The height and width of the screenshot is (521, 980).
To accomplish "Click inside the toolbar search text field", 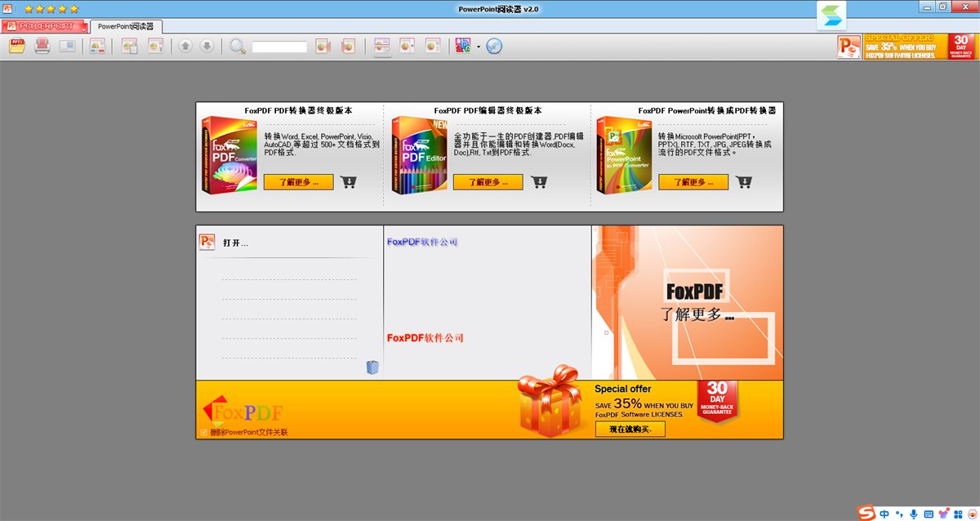I will click(279, 47).
